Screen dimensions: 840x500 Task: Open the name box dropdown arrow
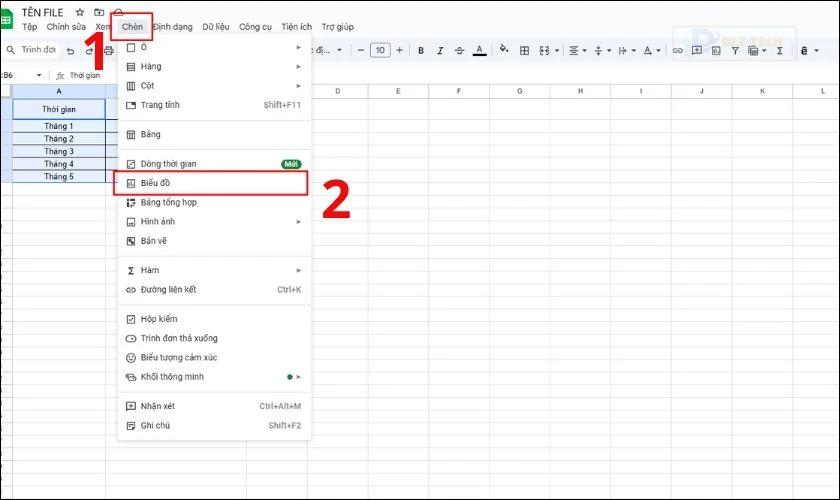click(39, 75)
